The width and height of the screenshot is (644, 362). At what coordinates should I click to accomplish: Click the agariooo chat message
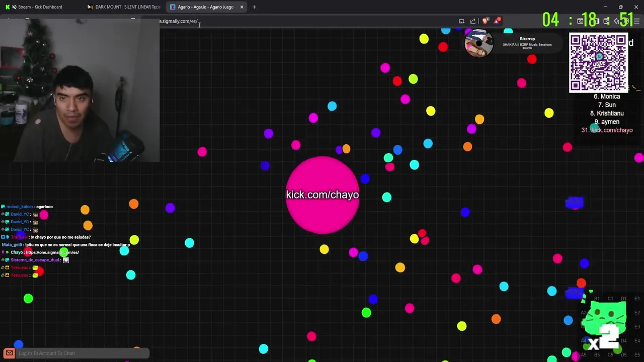point(45,207)
